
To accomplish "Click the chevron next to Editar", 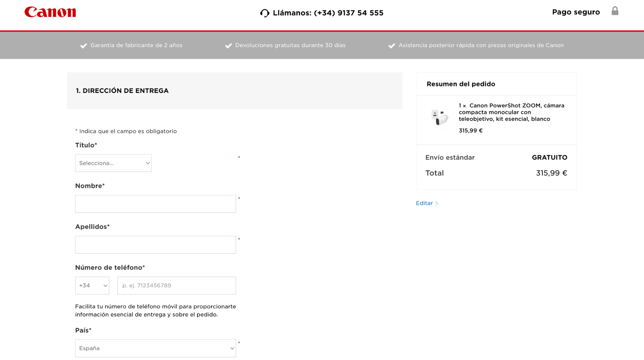I will (x=437, y=203).
